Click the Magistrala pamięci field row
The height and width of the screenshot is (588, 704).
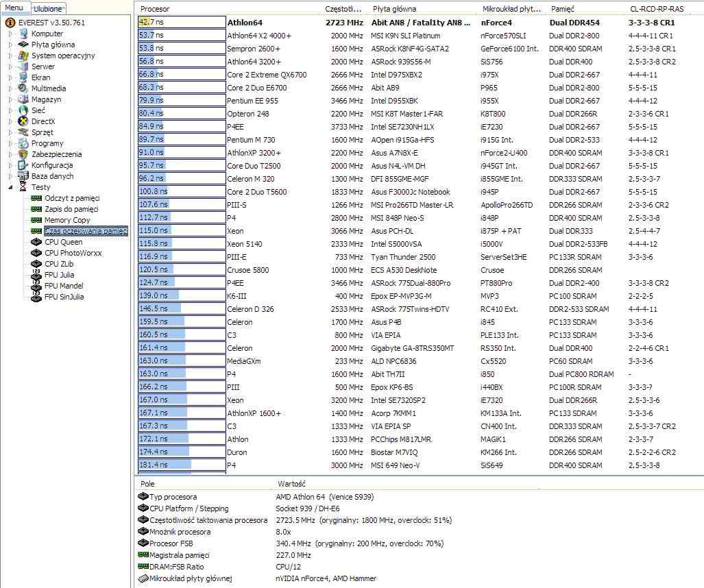tap(420, 555)
